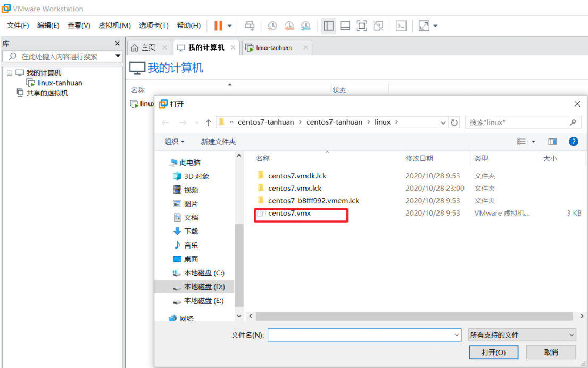Refresh the folder listing icon
Screen dimensions: 588x368
click(454, 122)
